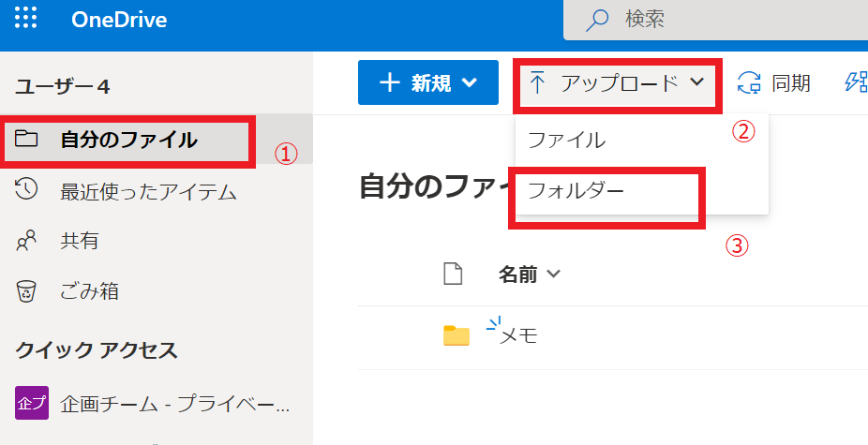The height and width of the screenshot is (445, 868).
Task: Click the clock history icon
Action: coord(26,188)
